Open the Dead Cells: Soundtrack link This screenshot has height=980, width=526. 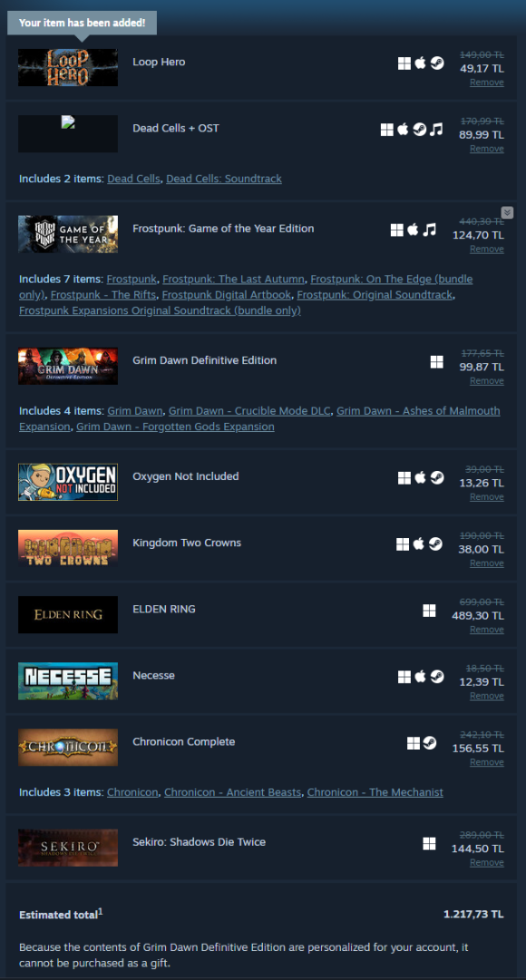point(224,179)
